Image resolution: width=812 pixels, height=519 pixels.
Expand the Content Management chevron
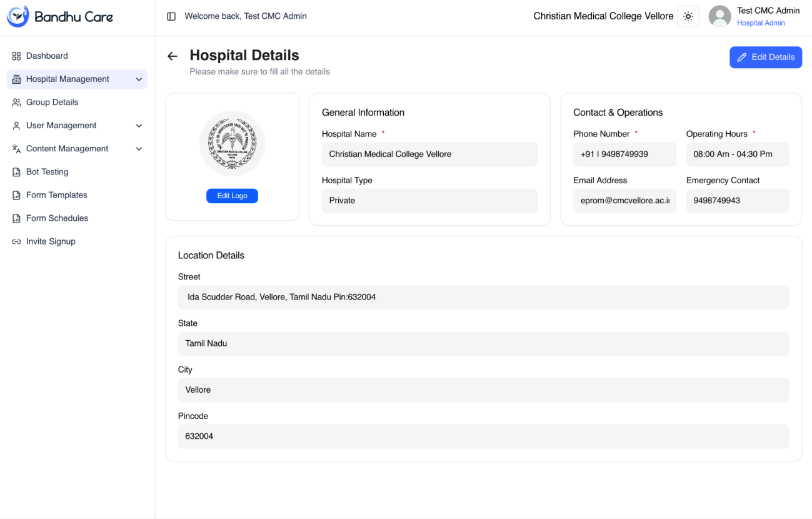click(x=139, y=149)
